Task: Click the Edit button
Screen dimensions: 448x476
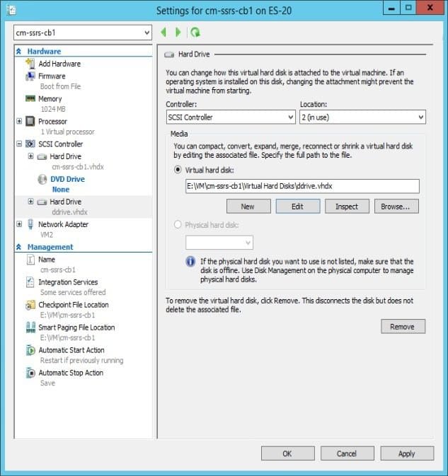Action: click(x=298, y=207)
